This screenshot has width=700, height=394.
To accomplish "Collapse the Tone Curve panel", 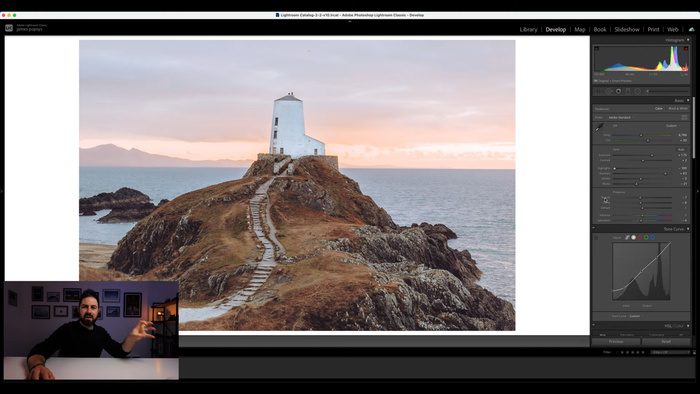I will [x=688, y=228].
